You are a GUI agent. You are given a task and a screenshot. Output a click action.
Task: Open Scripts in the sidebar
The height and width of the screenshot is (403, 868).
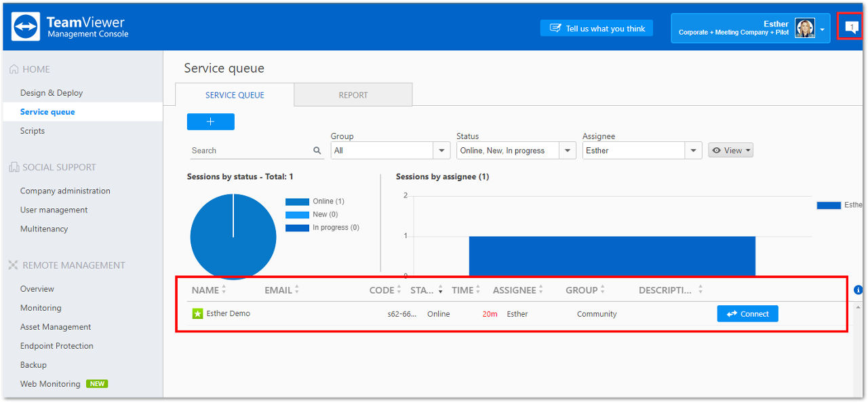(33, 131)
